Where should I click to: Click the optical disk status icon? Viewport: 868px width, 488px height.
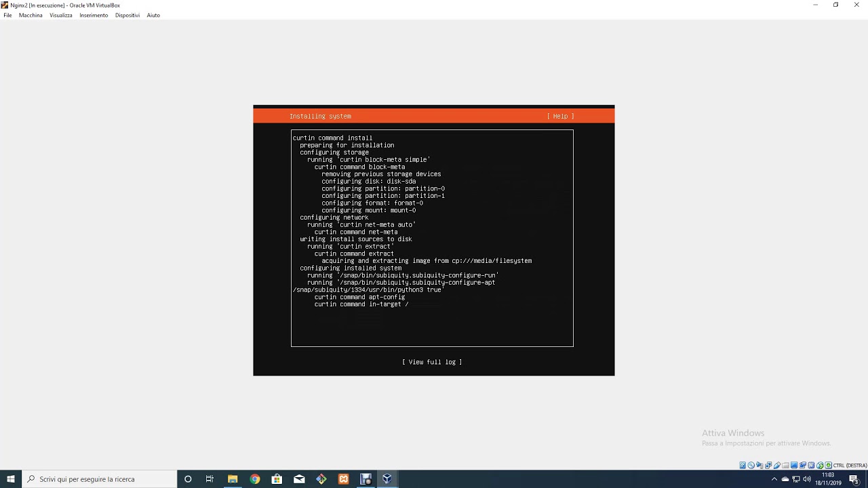tap(751, 466)
